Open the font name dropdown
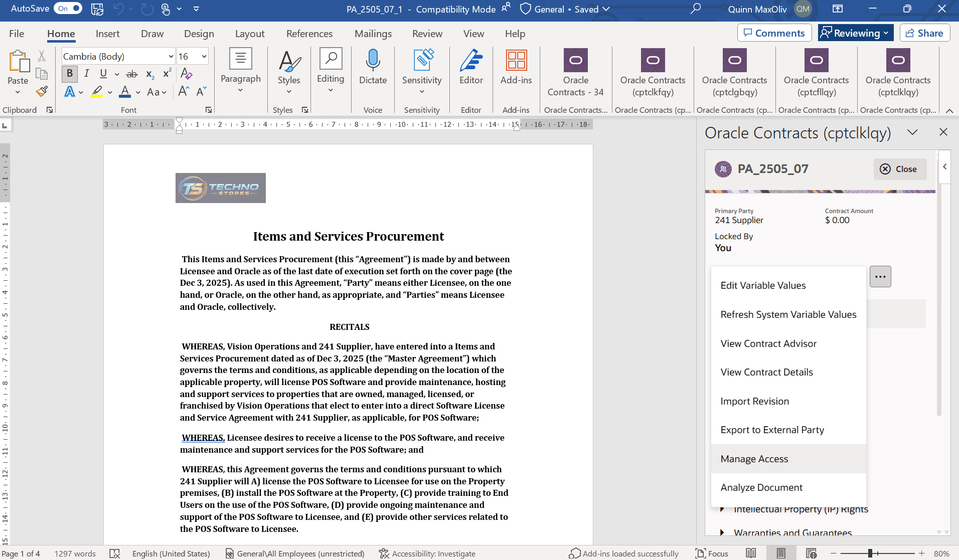This screenshot has height=560, width=959. click(171, 56)
